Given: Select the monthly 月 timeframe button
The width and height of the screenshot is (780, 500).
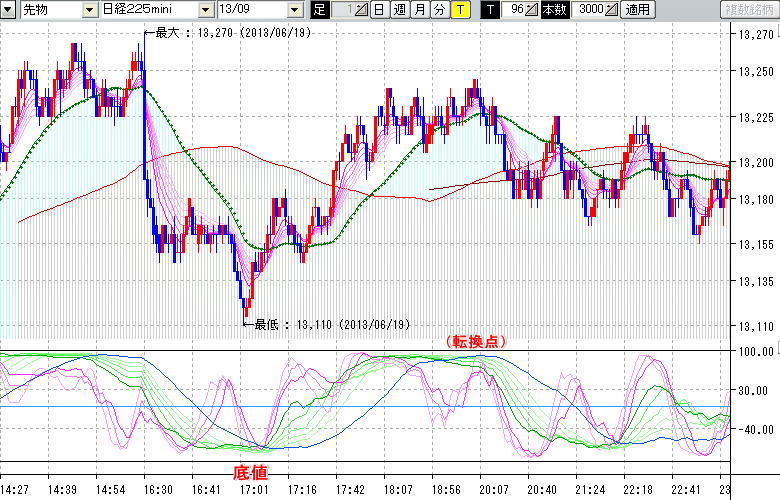Looking at the screenshot, I should pyautogui.click(x=419, y=10).
